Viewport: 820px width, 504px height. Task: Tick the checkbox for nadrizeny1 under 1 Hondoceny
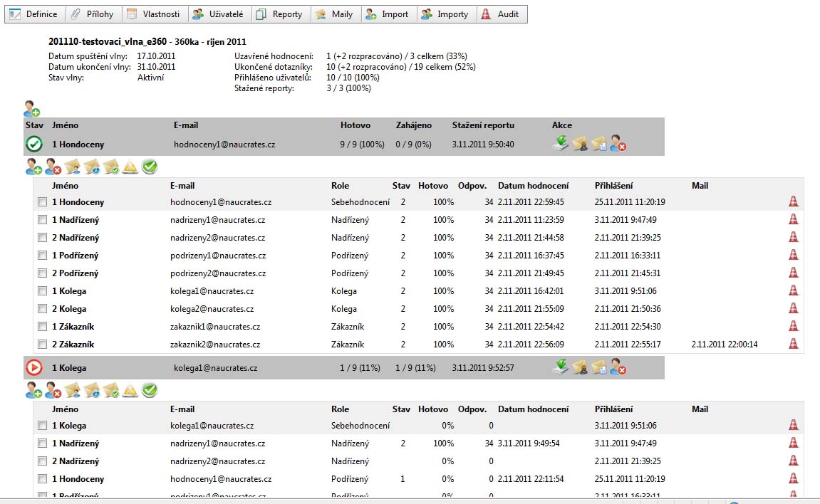click(x=43, y=220)
